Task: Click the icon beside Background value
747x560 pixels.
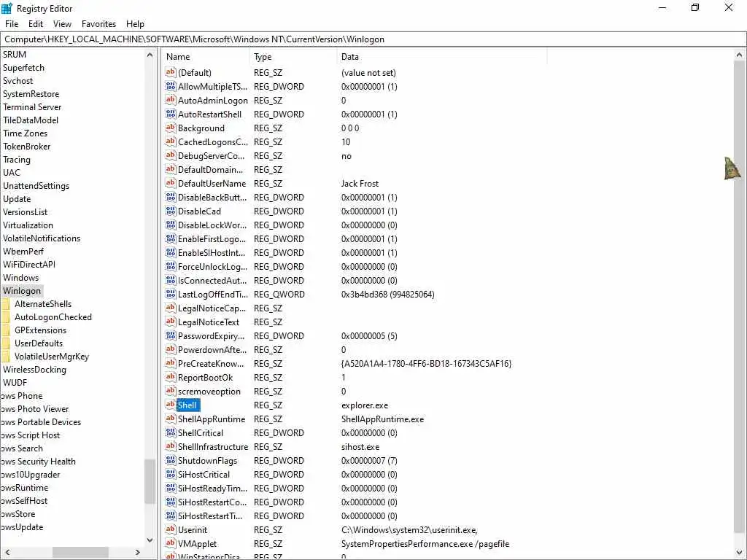Action: point(170,128)
